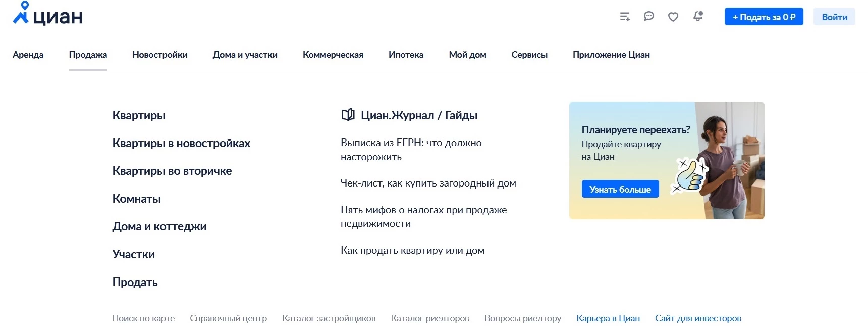The height and width of the screenshot is (326, 868).
Task: Open the messages chat icon
Action: pyautogui.click(x=649, y=17)
